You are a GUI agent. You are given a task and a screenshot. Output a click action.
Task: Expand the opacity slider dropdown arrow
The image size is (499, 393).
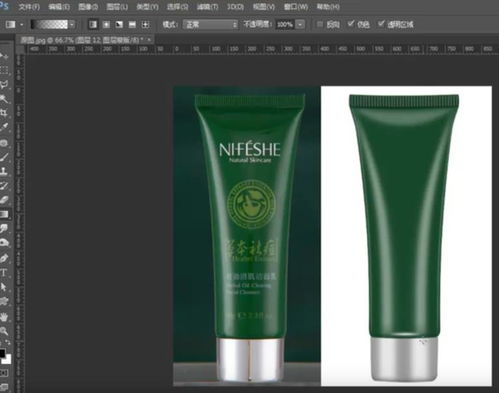[300, 24]
